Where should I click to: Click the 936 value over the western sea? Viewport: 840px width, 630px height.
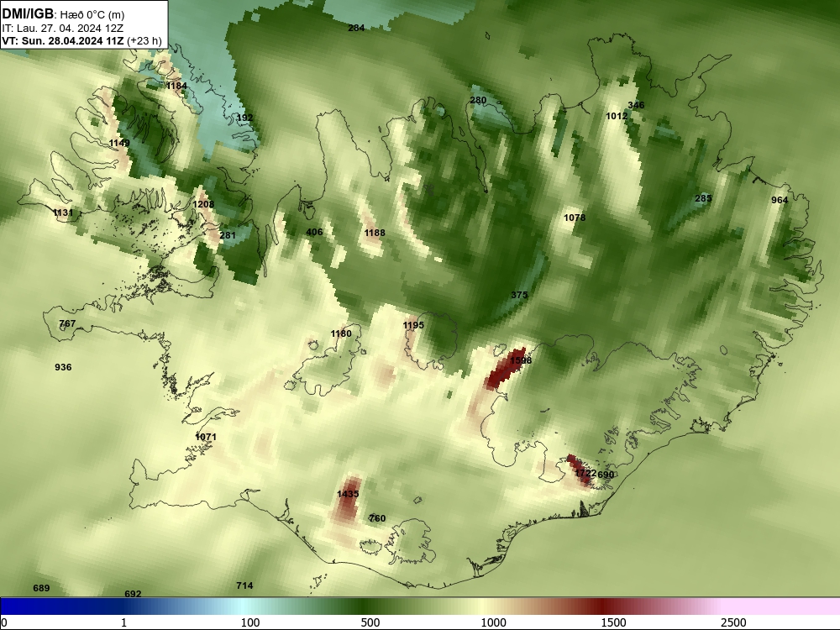click(63, 367)
